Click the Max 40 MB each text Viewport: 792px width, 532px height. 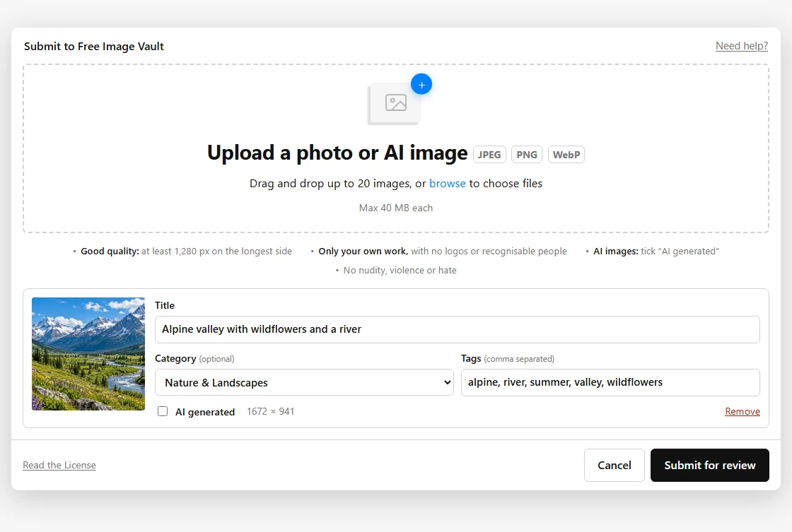[396, 208]
